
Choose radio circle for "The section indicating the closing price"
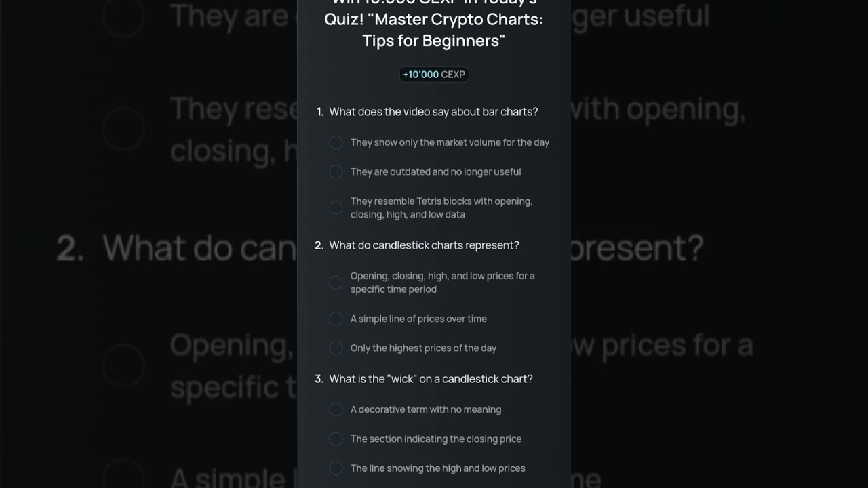click(336, 439)
